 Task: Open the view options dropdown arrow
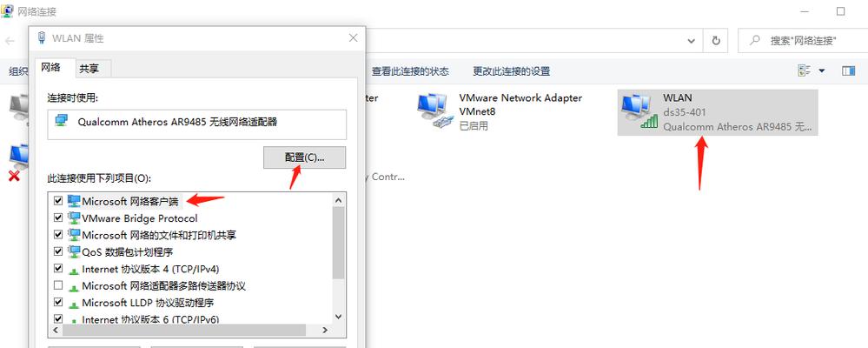[821, 71]
